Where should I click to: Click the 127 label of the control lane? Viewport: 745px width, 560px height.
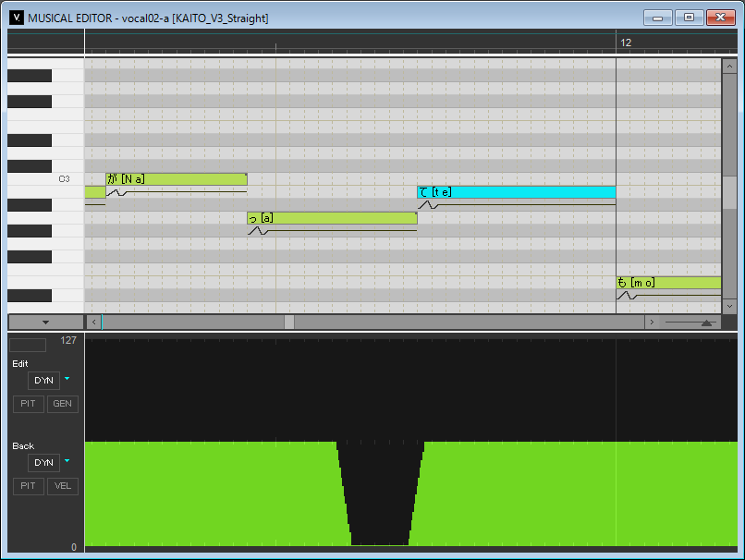pos(68,341)
